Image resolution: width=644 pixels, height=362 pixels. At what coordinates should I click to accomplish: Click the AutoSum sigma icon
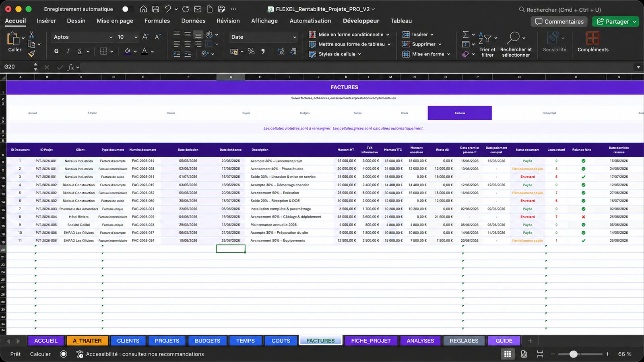[466, 35]
